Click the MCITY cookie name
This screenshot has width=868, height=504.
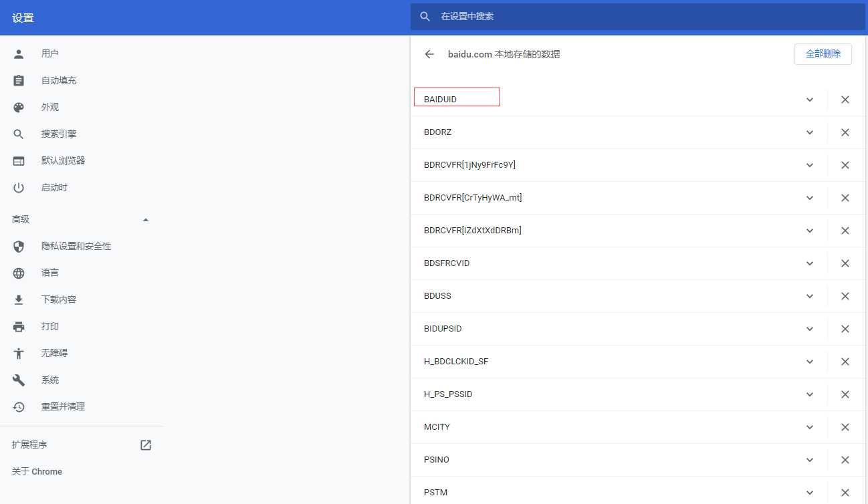coord(437,427)
